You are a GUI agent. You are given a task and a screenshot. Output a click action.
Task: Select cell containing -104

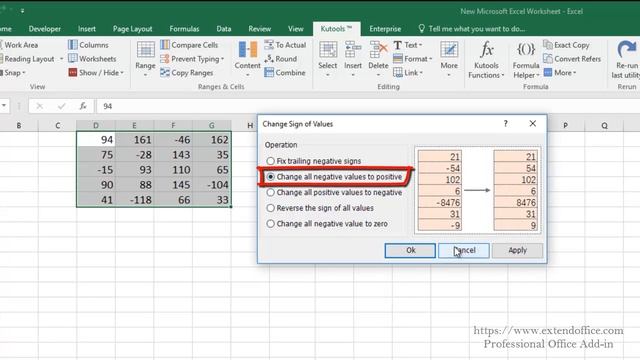pos(211,184)
